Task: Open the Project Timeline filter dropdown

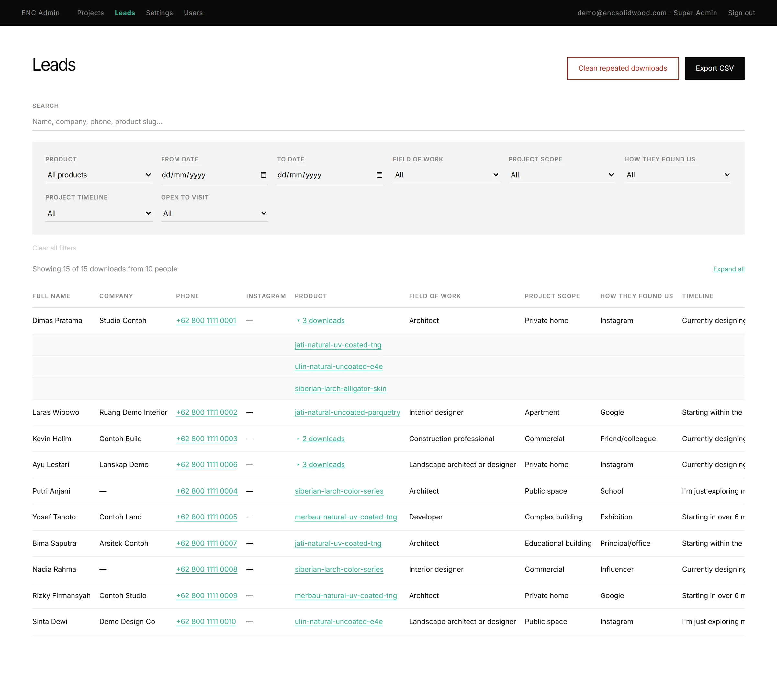Action: (99, 214)
